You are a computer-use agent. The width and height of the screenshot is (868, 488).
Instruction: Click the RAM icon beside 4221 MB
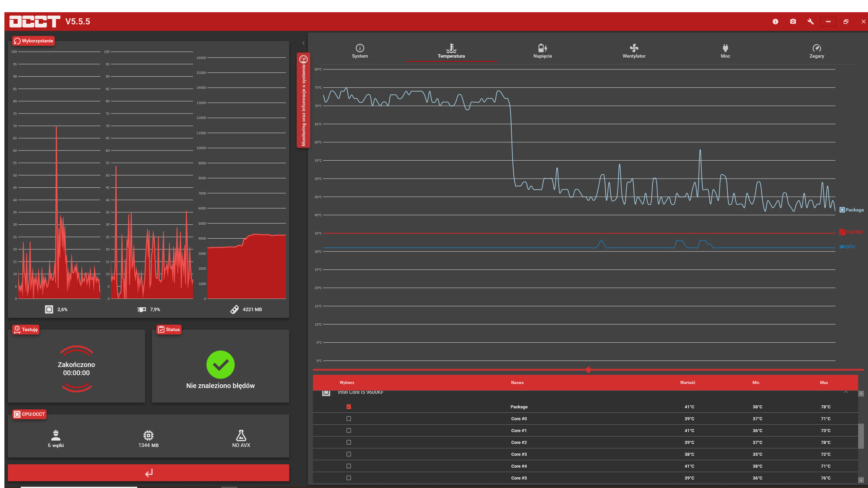point(234,309)
